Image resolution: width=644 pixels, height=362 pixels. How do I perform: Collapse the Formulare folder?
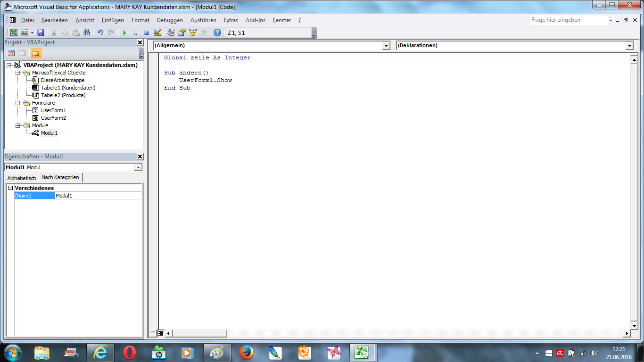pos(18,103)
